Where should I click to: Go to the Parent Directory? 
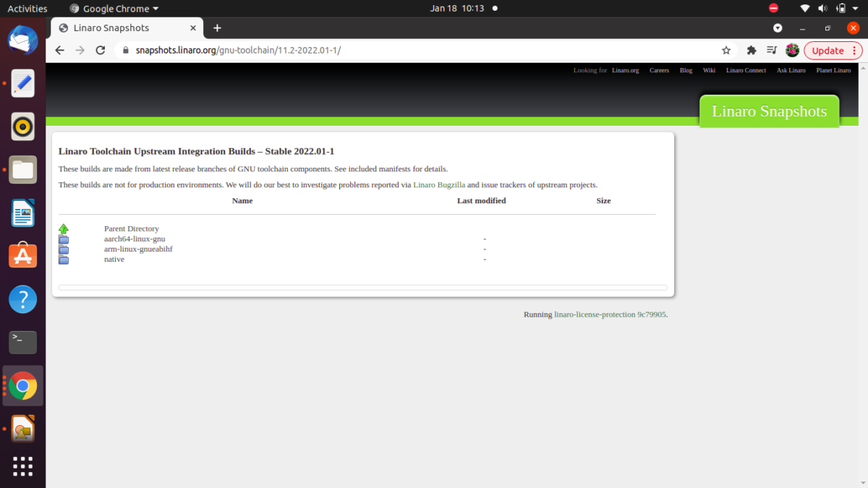click(132, 229)
